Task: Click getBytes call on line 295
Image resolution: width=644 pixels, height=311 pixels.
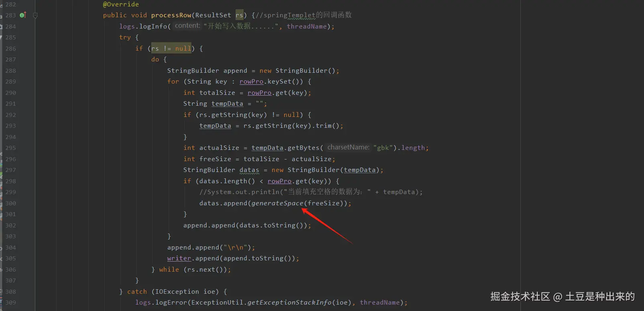Action: click(303, 148)
